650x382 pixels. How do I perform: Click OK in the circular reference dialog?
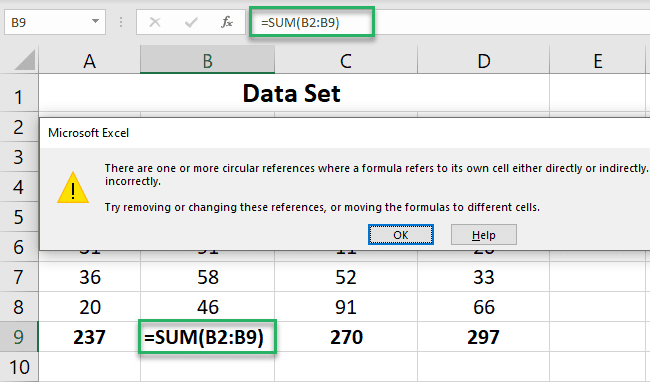[x=401, y=235]
